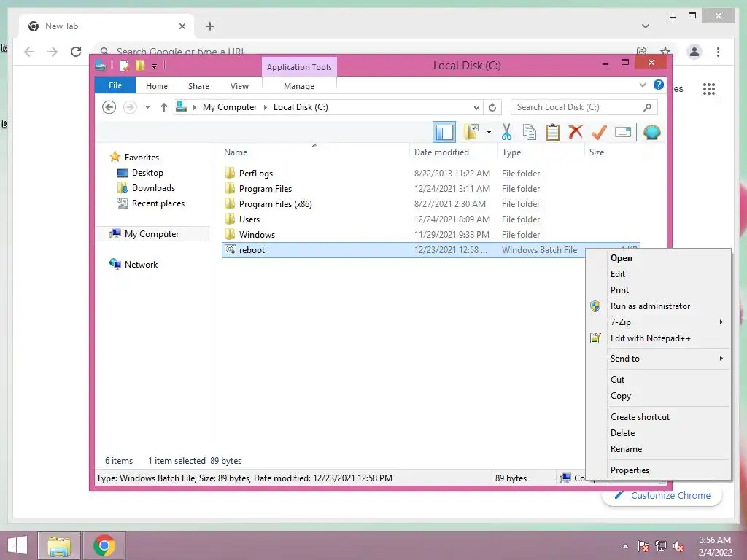The image size is (747, 560).
Task: Click the Windows Start button
Action: [x=18, y=545]
